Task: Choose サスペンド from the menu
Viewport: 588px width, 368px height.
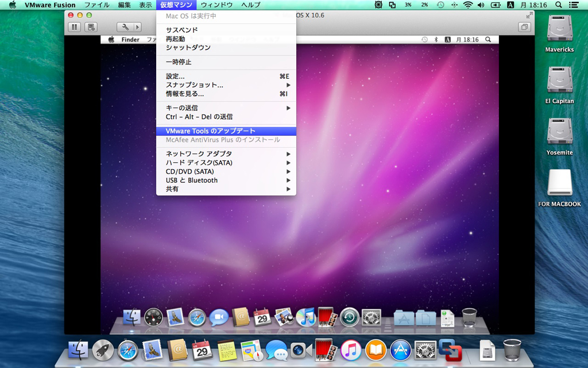Action: 226,30
